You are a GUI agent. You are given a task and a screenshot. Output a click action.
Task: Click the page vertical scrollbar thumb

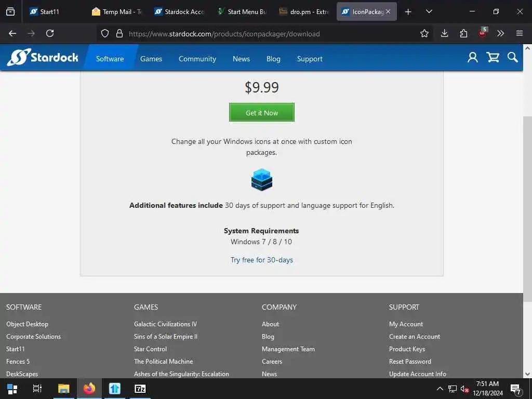tap(527, 209)
